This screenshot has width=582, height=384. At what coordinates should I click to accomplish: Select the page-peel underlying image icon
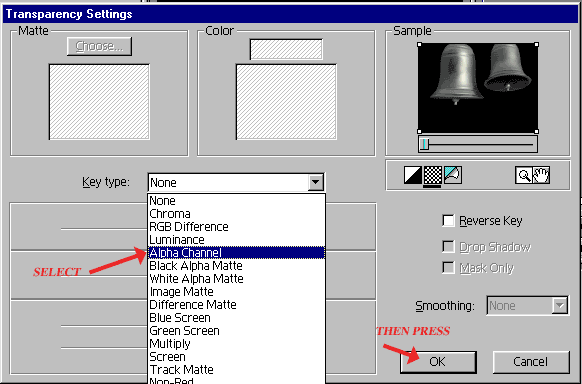(452, 175)
